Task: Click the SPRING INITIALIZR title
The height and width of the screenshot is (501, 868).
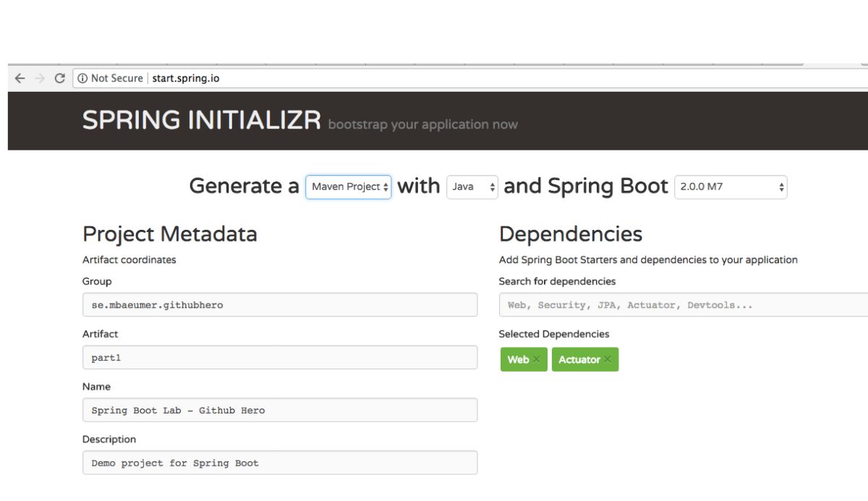Action: click(x=202, y=120)
